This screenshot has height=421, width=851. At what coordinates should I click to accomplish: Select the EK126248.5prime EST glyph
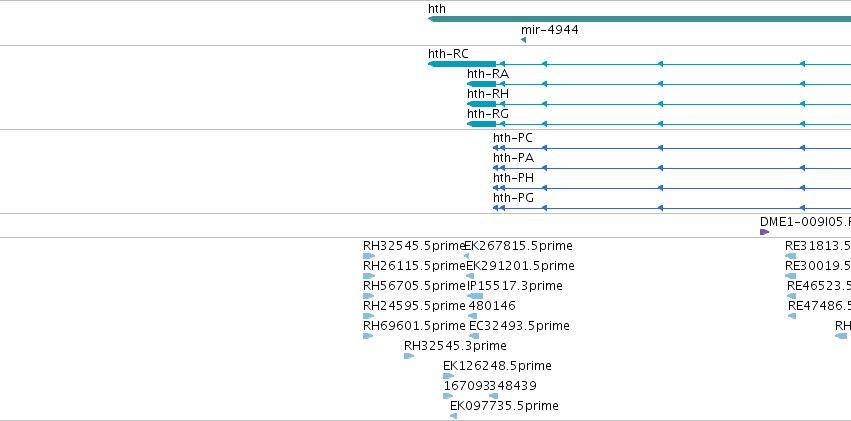click(x=448, y=377)
